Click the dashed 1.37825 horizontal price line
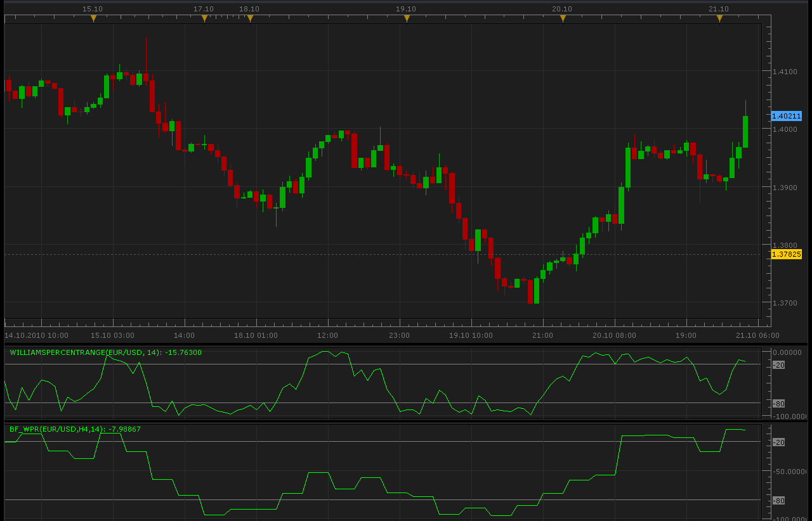The width and height of the screenshot is (812, 521). (x=383, y=254)
